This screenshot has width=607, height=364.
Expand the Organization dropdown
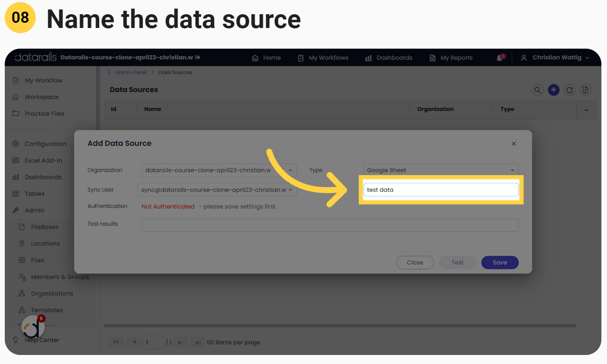(x=219, y=170)
